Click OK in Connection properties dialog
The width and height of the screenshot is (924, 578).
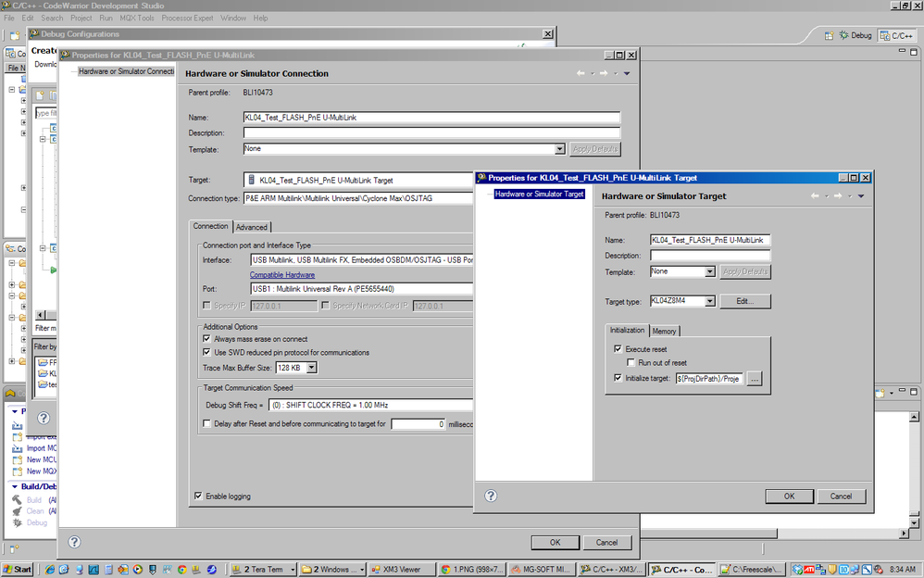click(556, 542)
